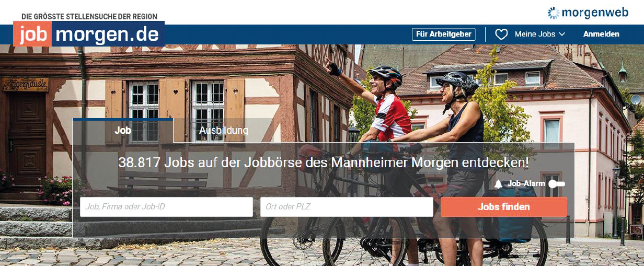Focus the Ort oder PLZ field
The height and width of the screenshot is (266, 644).
pos(347,207)
